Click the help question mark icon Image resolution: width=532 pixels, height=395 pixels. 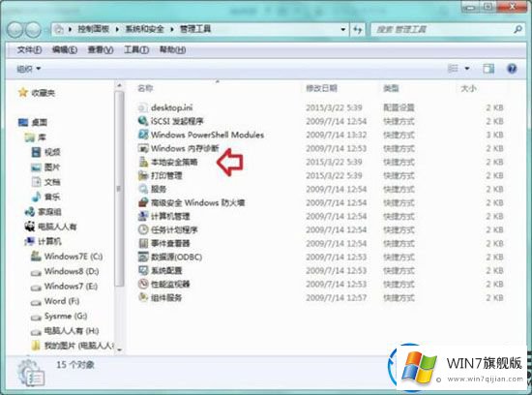click(x=512, y=69)
